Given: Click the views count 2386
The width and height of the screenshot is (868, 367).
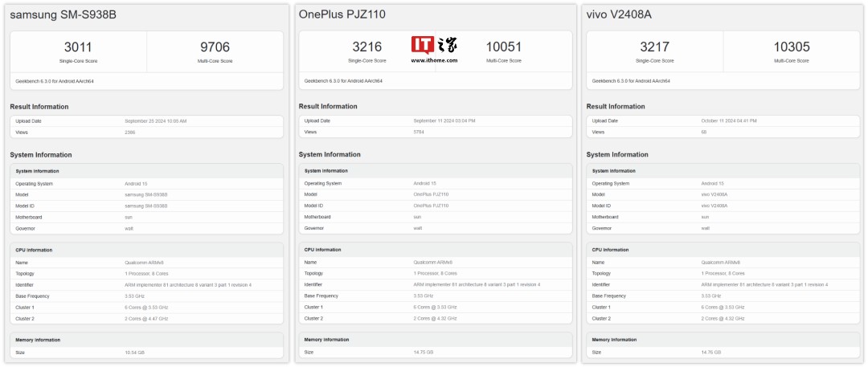Looking at the screenshot, I should pos(130,133).
